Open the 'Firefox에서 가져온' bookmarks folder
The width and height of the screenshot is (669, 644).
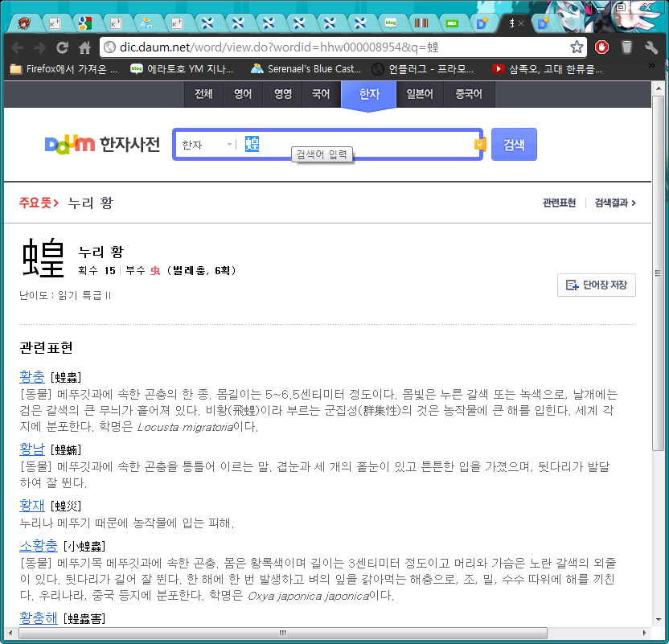pos(64,68)
